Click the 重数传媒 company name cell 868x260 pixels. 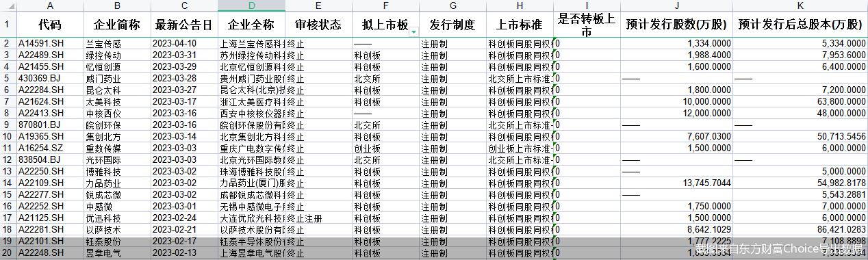point(116,148)
